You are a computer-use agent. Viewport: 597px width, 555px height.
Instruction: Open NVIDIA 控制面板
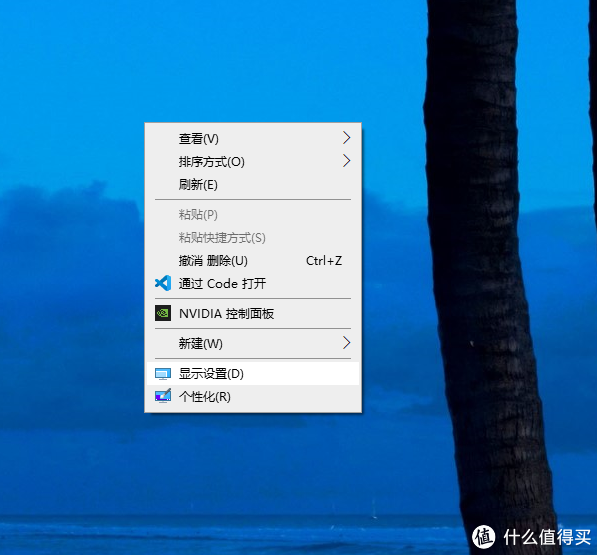point(253,314)
